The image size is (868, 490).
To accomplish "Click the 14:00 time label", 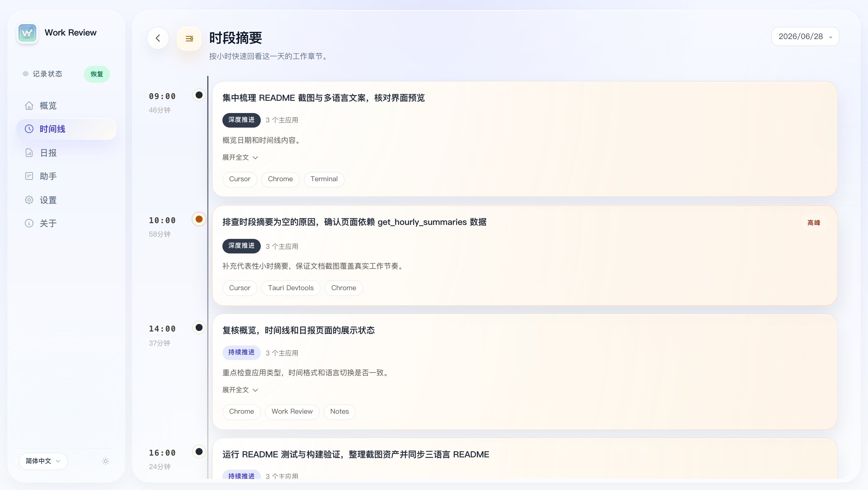I will (162, 329).
